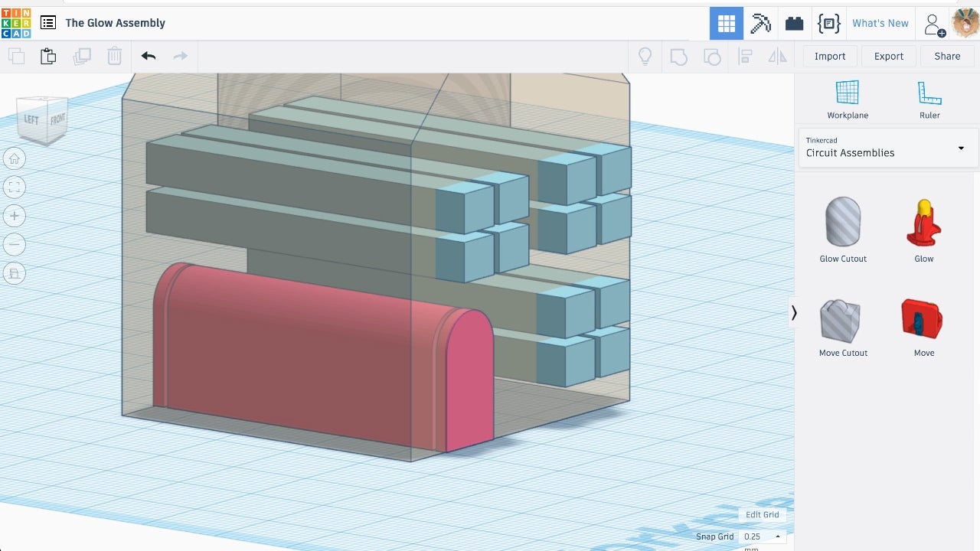Viewport: 980px width, 551px height.
Task: Select the Ruler tool
Action: pyautogui.click(x=929, y=99)
